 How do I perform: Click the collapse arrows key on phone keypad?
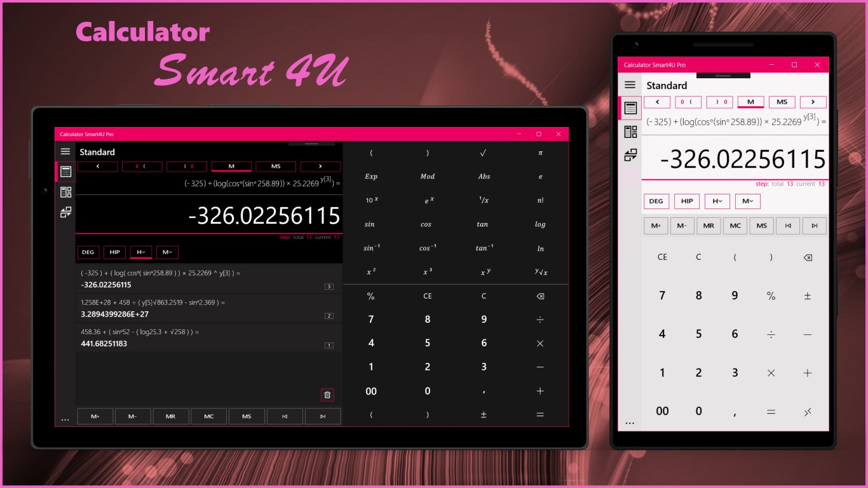(808, 412)
